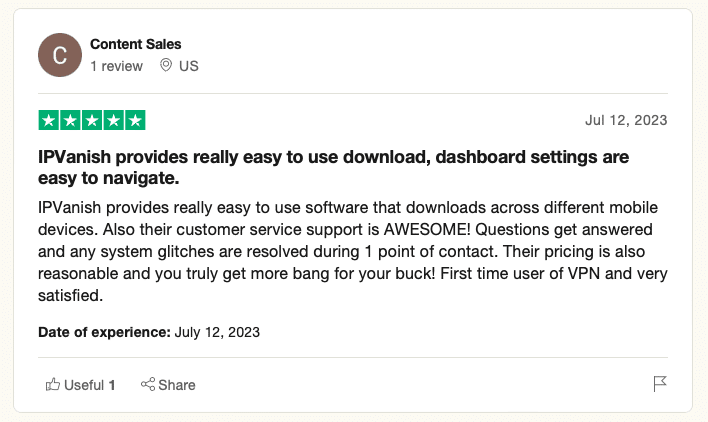Open the brown 'C' reviewer avatar
This screenshot has width=708, height=422.
[60, 55]
